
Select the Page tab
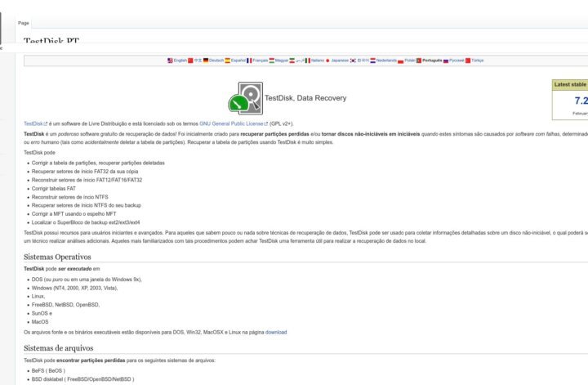(x=23, y=23)
